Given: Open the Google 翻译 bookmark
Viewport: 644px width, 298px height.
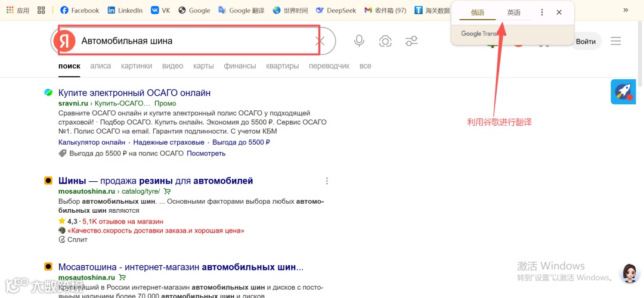Looking at the screenshot, I should point(241,10).
